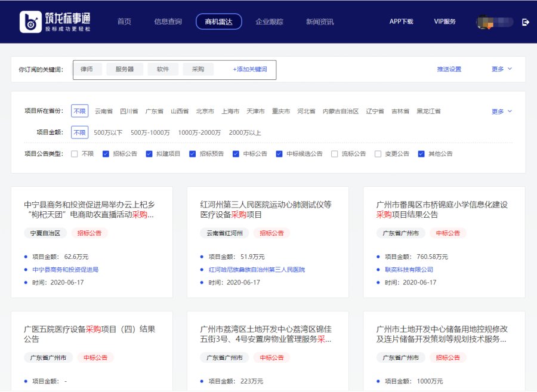Check the 变更公告 checkbox
Viewport: 537px width, 392px height.
click(x=378, y=153)
